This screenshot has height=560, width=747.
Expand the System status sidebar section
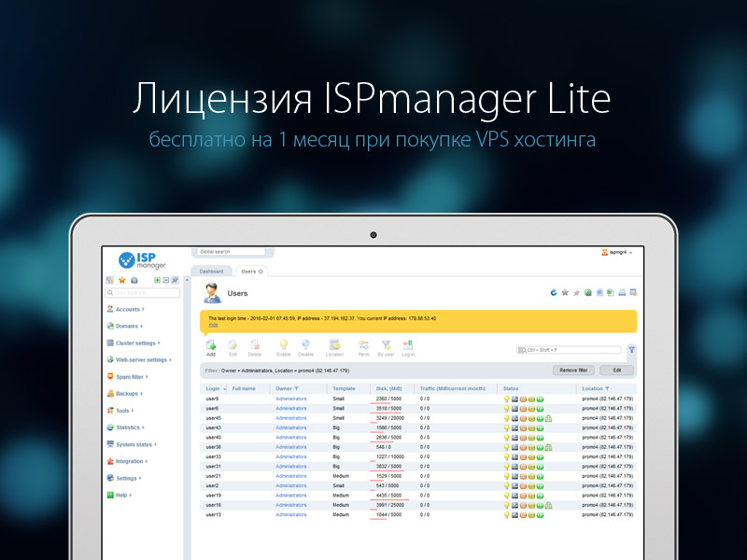point(132,444)
